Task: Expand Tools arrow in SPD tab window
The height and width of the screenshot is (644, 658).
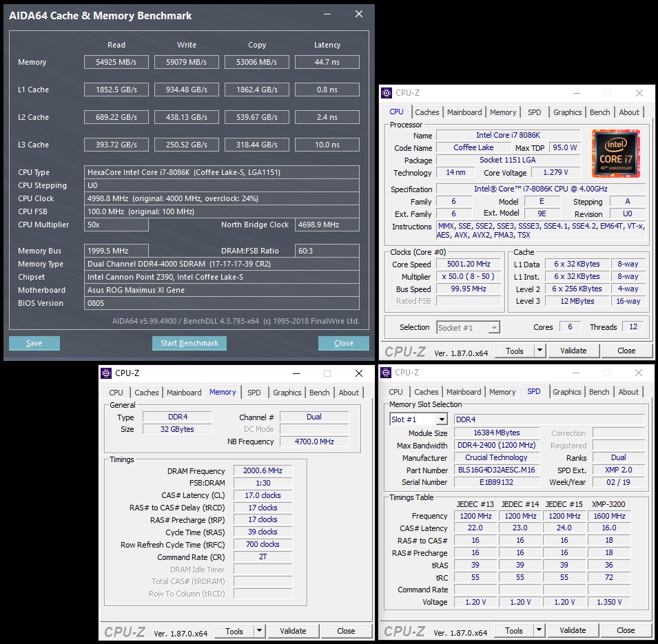Action: 539,630
